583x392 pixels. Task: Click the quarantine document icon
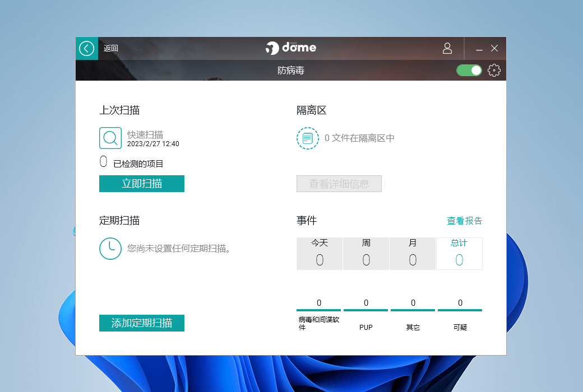point(307,138)
